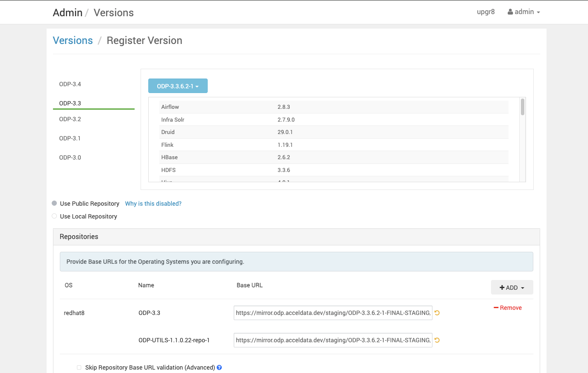Click the HBase version 2.6.2 value
The width and height of the screenshot is (588, 373).
284,157
